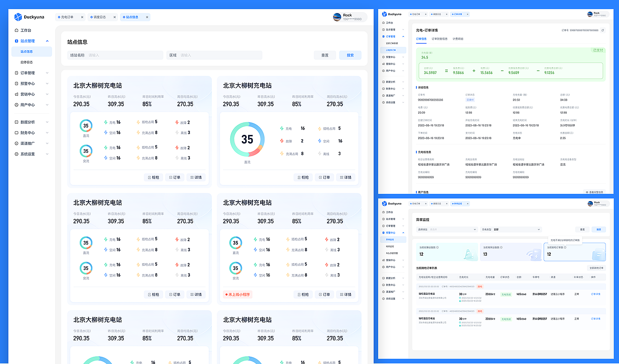619x364 pixels.
Task: Click the 全部跳枪订单 button
Action: click(596, 267)
